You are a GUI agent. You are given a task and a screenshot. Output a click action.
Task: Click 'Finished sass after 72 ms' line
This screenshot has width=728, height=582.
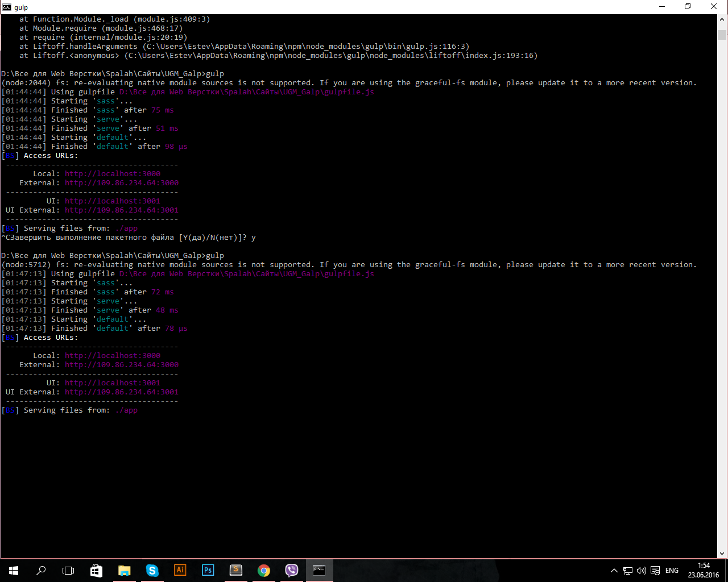[88, 292]
